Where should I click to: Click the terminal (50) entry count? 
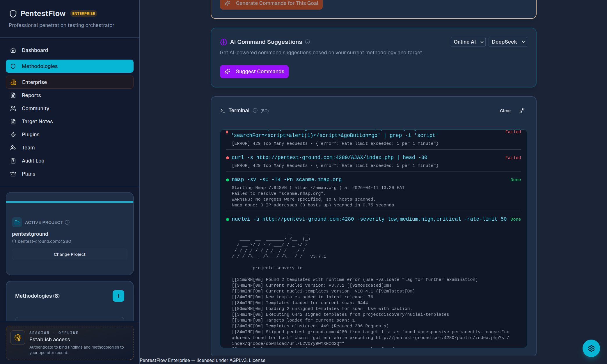[265, 111]
